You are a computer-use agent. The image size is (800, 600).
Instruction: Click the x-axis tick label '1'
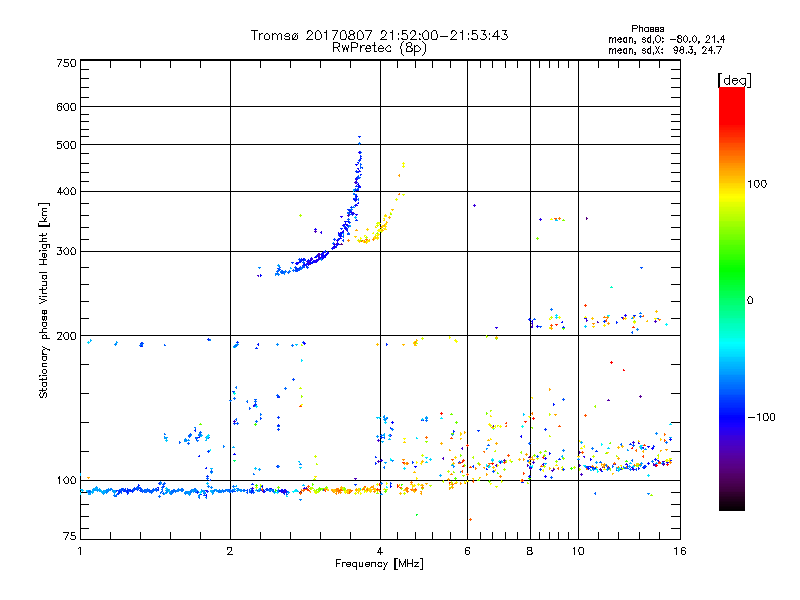(x=80, y=551)
